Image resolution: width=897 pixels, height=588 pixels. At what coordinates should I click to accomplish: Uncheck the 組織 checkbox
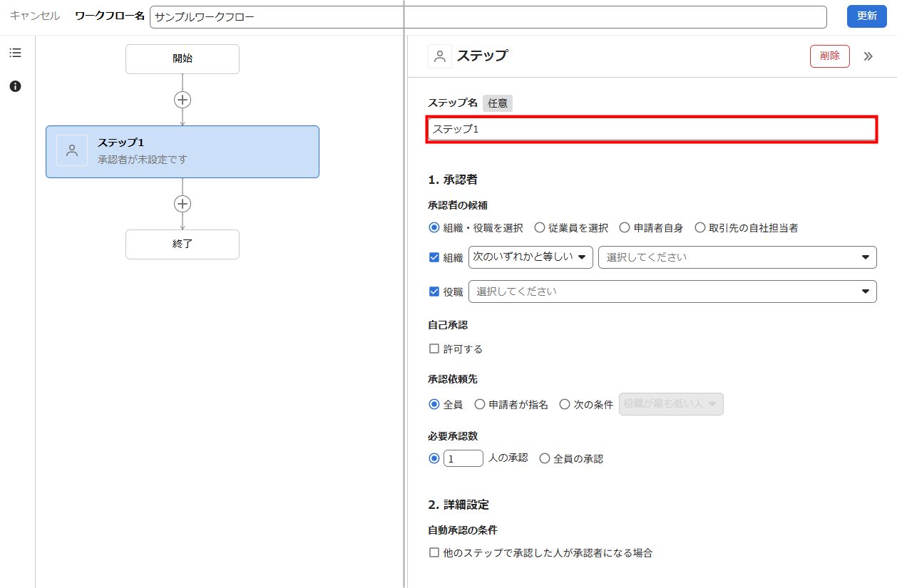click(434, 257)
